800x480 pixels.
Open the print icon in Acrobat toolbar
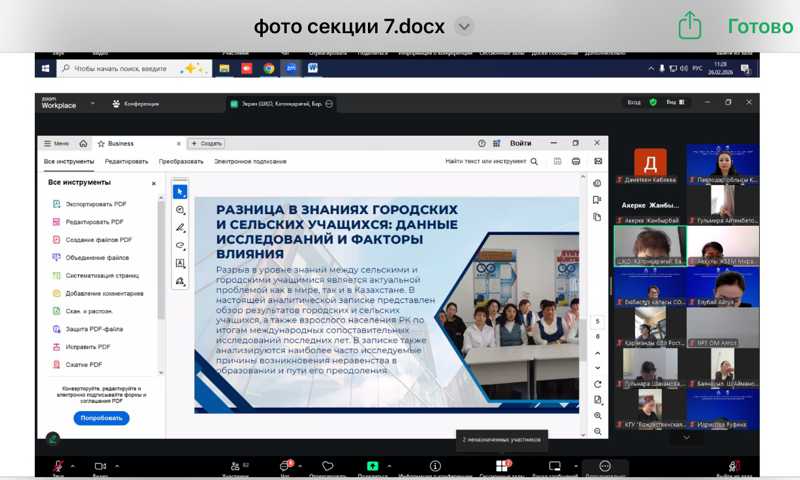tap(576, 161)
